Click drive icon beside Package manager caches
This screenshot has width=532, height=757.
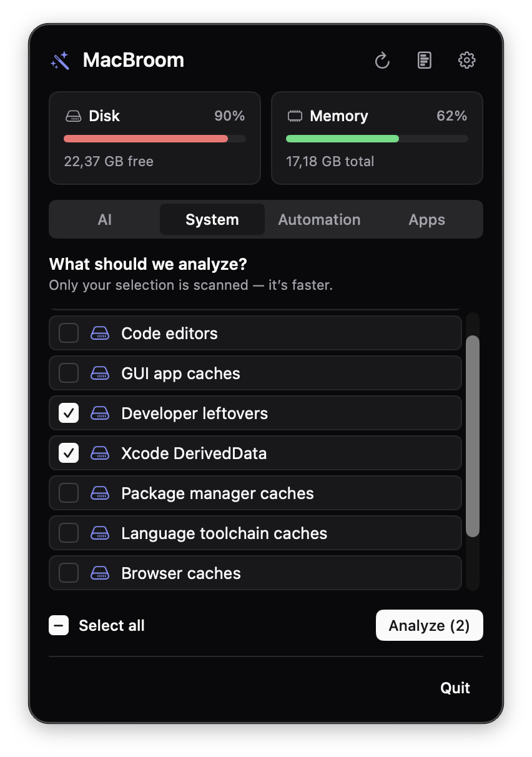click(x=100, y=493)
